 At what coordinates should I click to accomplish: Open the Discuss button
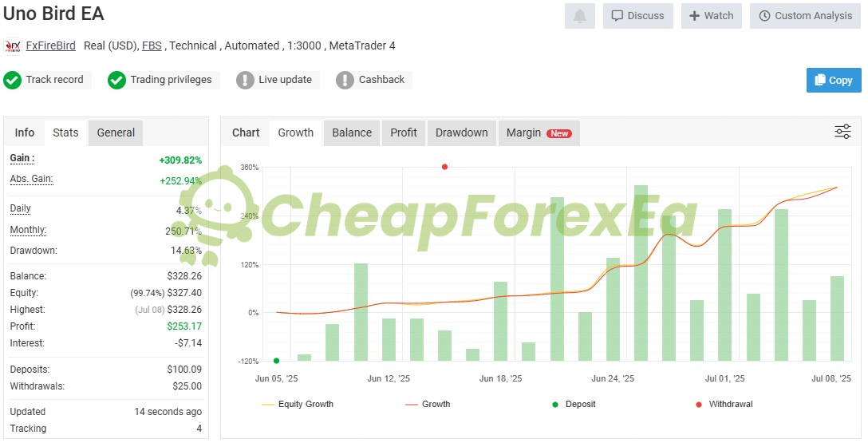point(637,16)
